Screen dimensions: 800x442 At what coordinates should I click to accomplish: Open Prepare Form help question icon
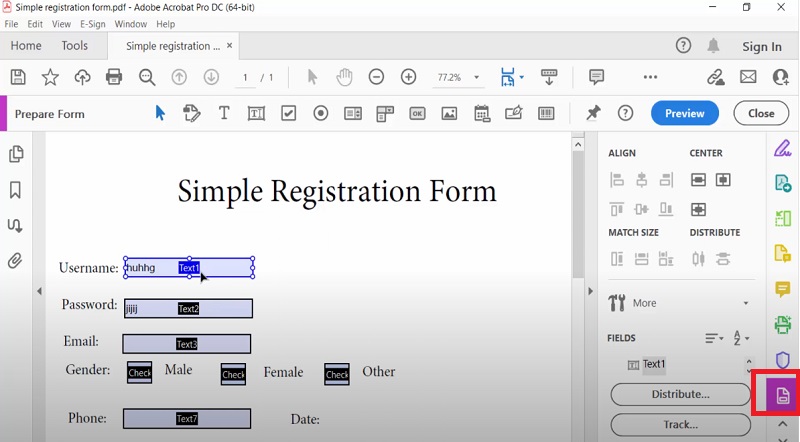625,113
